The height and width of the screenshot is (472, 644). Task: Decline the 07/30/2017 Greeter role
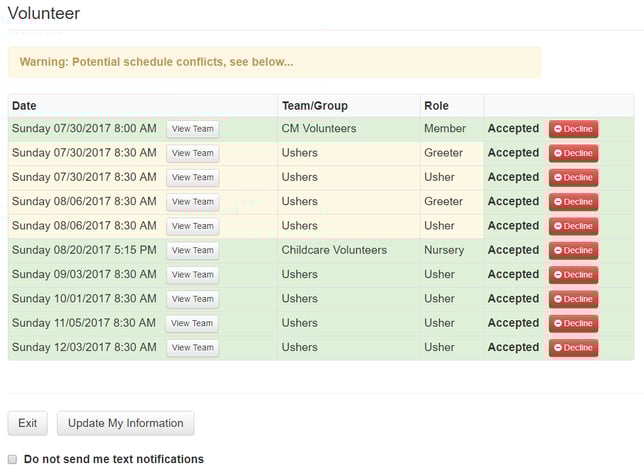(573, 153)
